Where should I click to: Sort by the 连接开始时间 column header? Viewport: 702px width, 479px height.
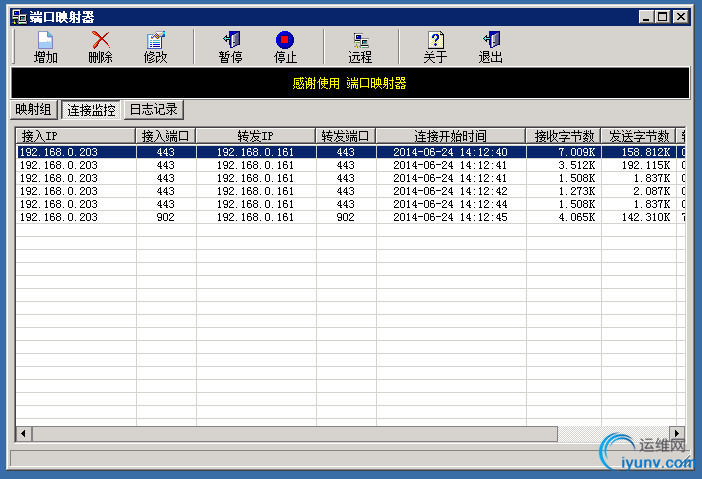pos(451,136)
